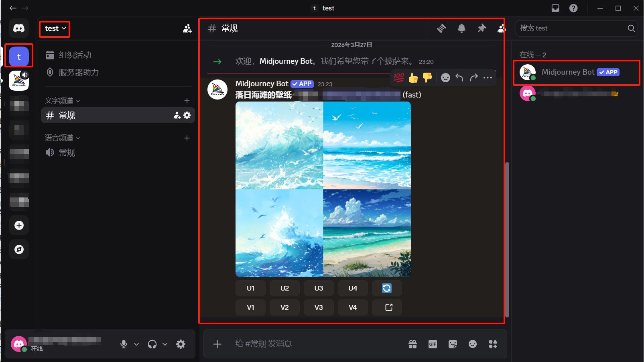Click the gift icon in message bar
This screenshot has width=644, height=362.
pos(412,344)
